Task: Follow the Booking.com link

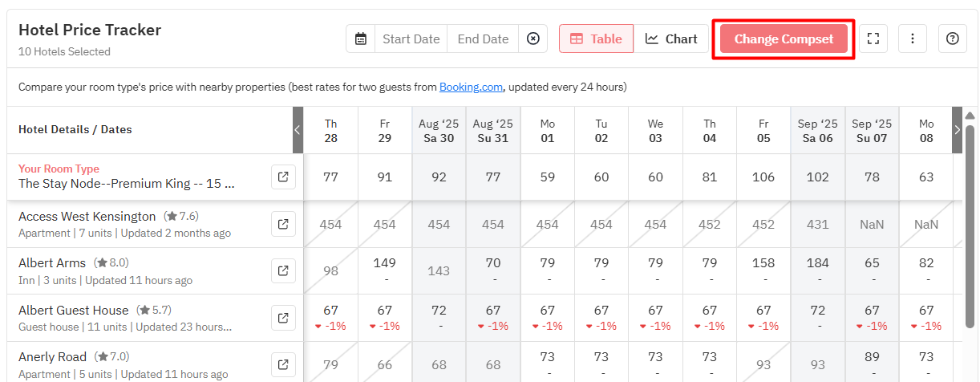Action: click(x=471, y=87)
